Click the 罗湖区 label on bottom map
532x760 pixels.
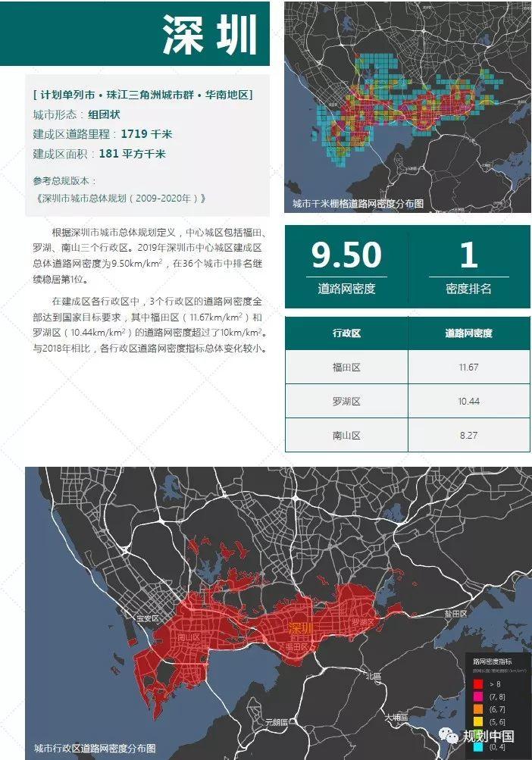tap(363, 622)
